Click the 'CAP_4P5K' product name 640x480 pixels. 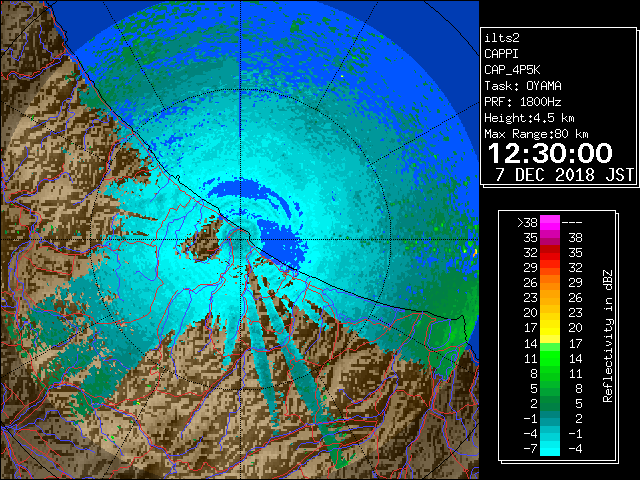(512, 70)
